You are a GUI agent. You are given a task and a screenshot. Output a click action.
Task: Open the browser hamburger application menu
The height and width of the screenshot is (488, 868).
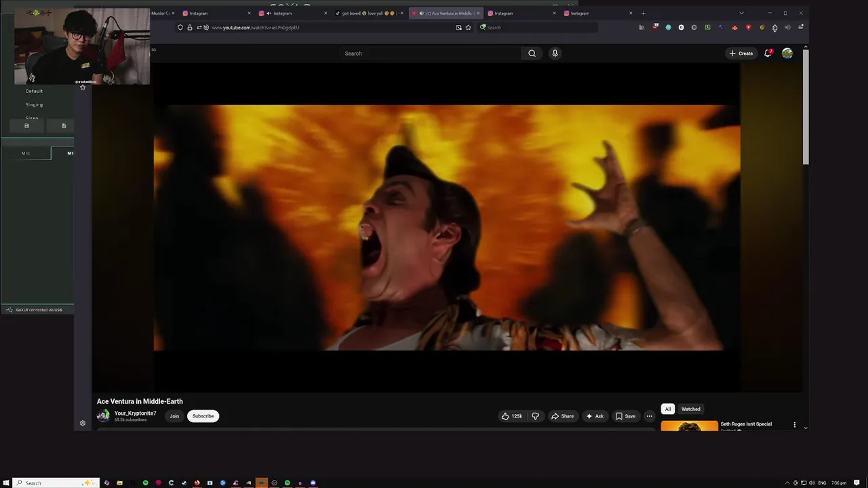801,27
